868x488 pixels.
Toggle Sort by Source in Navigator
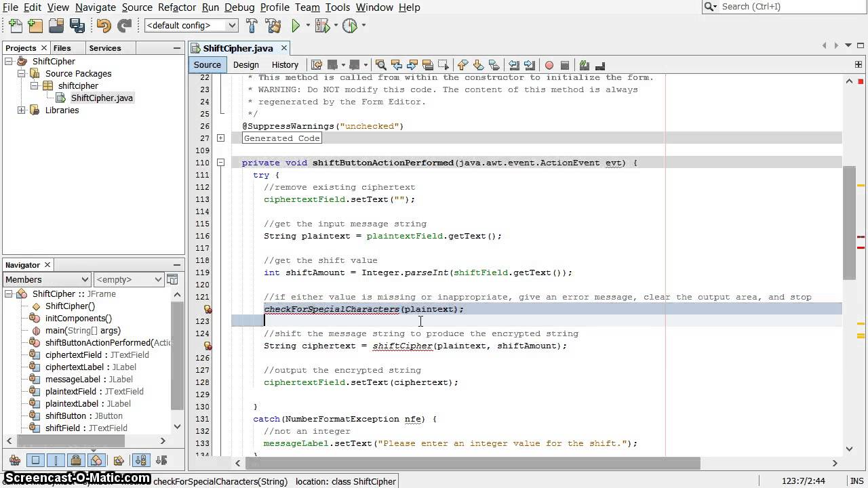161,460
